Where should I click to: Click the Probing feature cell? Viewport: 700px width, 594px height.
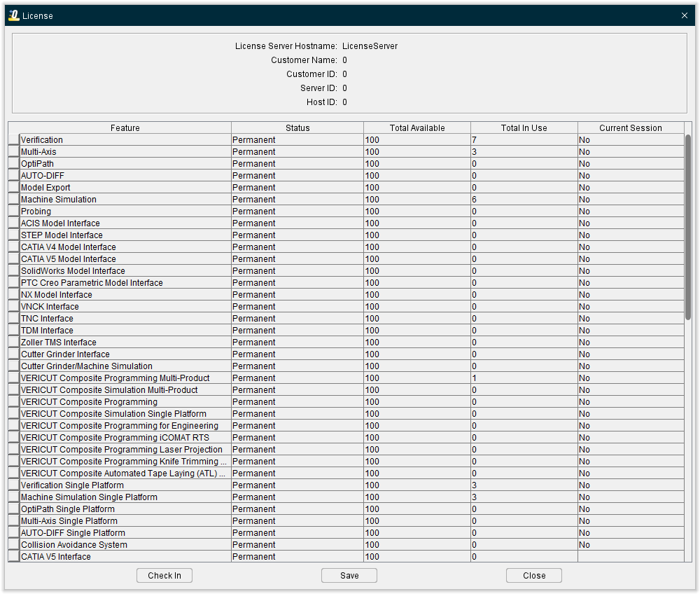pyautogui.click(x=125, y=212)
